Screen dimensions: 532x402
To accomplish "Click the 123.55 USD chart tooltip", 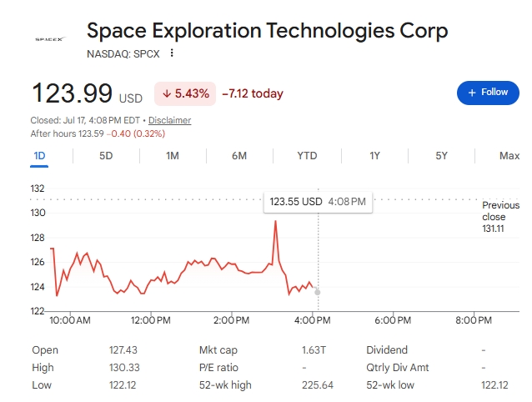I will pos(318,202).
